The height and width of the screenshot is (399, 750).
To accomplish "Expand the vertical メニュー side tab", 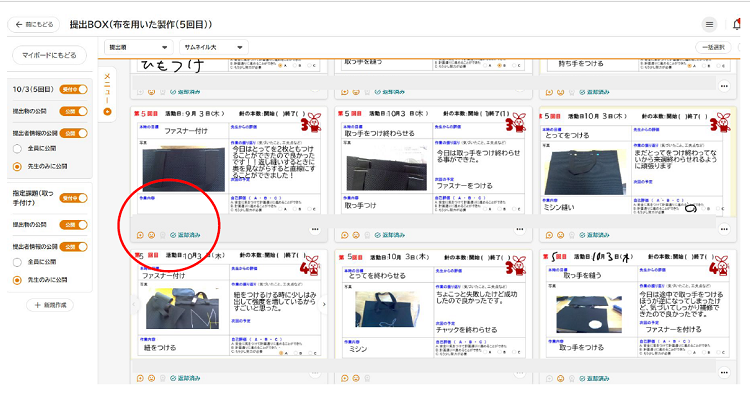I will tap(107, 94).
